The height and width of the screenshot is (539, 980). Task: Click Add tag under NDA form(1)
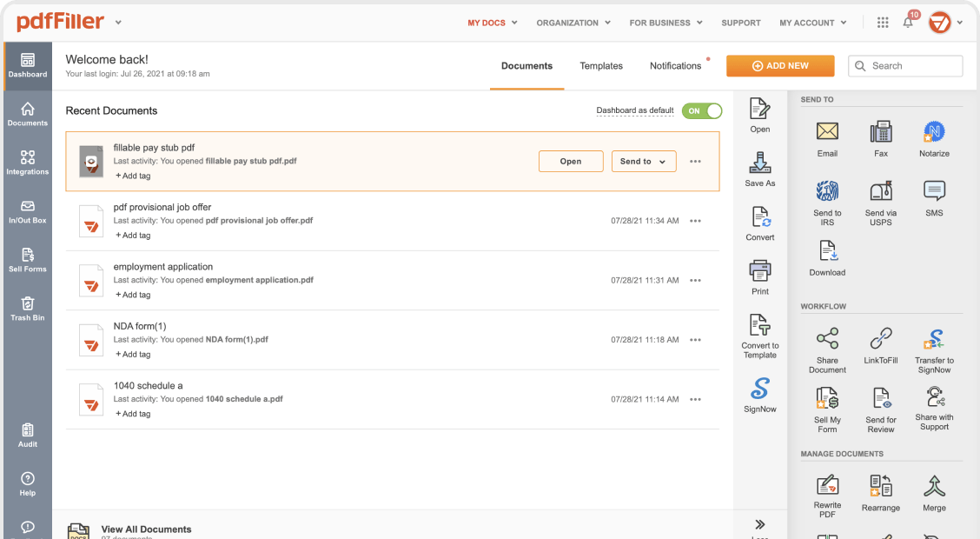click(x=133, y=355)
